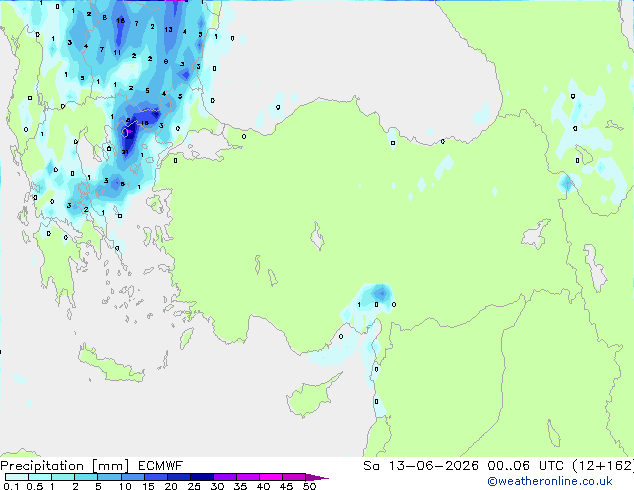Click the "50" legend scale value

[310, 486]
